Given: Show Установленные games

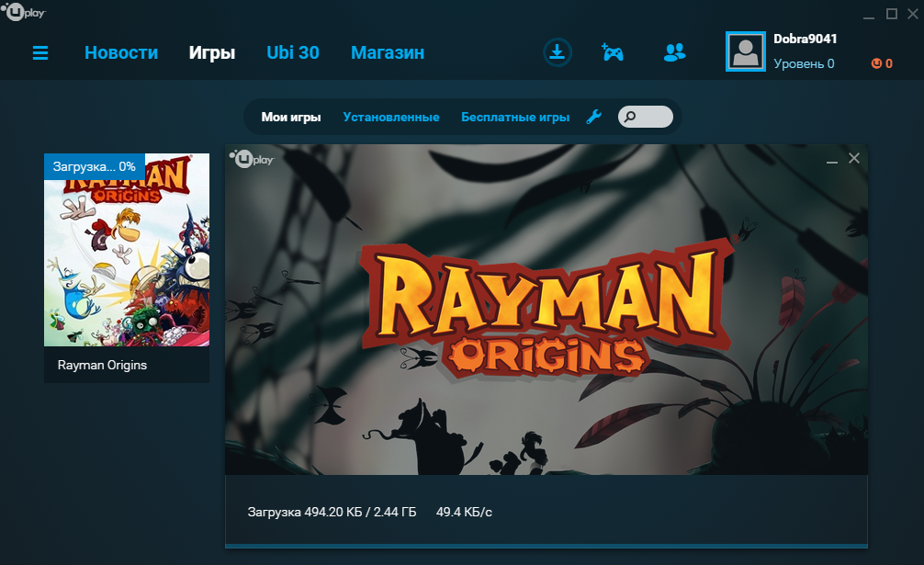Looking at the screenshot, I should click(x=391, y=118).
